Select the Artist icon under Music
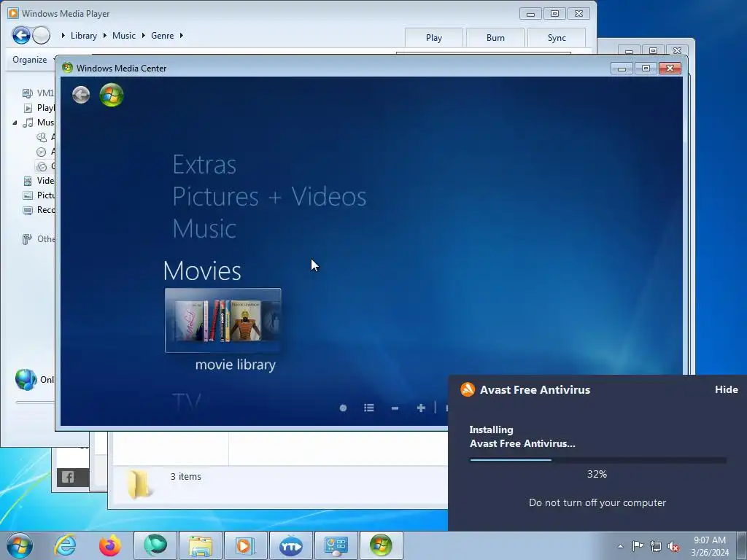This screenshot has width=747, height=560. pos(42,138)
